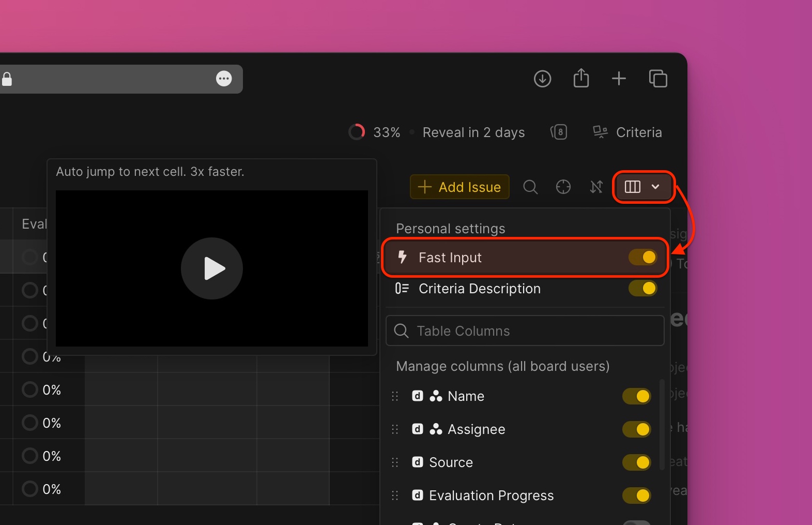Viewport: 812px width, 525px height.
Task: Click the Table Columns search field
Action: 525,331
